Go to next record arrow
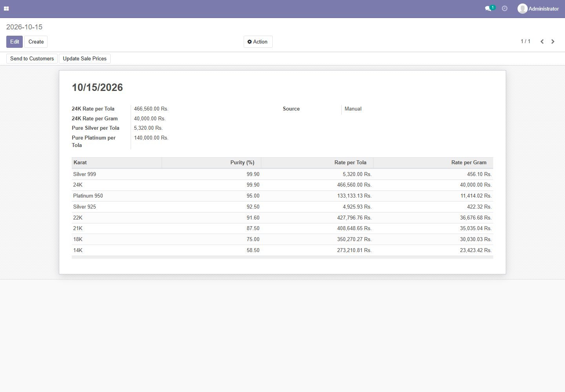Viewport: 565px width, 392px height. (553, 42)
